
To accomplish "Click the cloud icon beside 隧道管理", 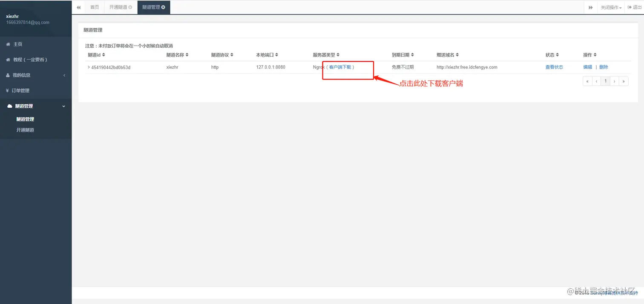I will click(10, 106).
